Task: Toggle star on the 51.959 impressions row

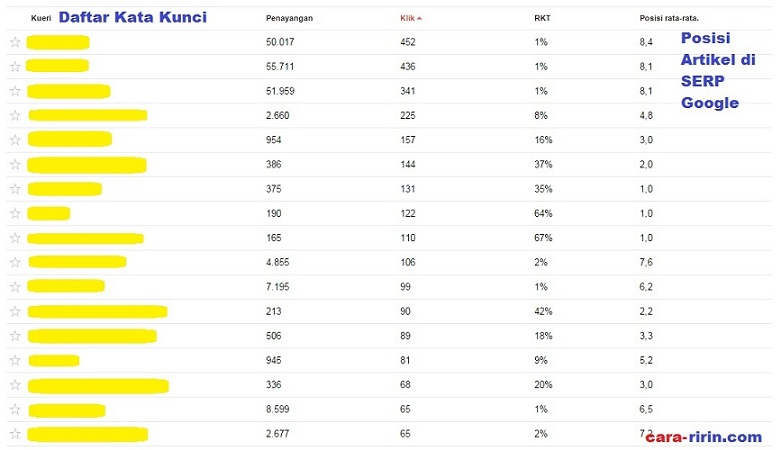Action: pos(15,91)
